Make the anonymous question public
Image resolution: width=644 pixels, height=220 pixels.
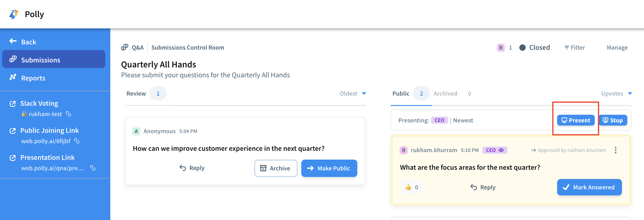[x=329, y=168]
